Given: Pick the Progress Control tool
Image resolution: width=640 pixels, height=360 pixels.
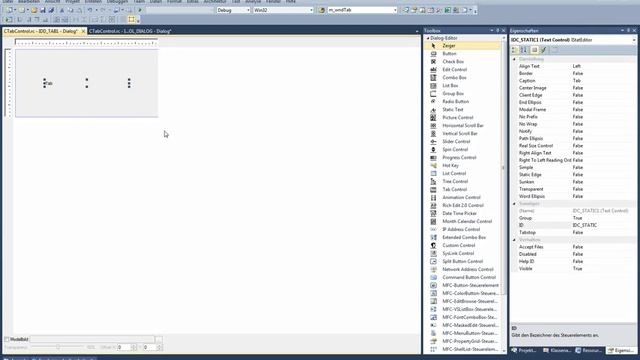Looking at the screenshot, I should tap(463, 158).
